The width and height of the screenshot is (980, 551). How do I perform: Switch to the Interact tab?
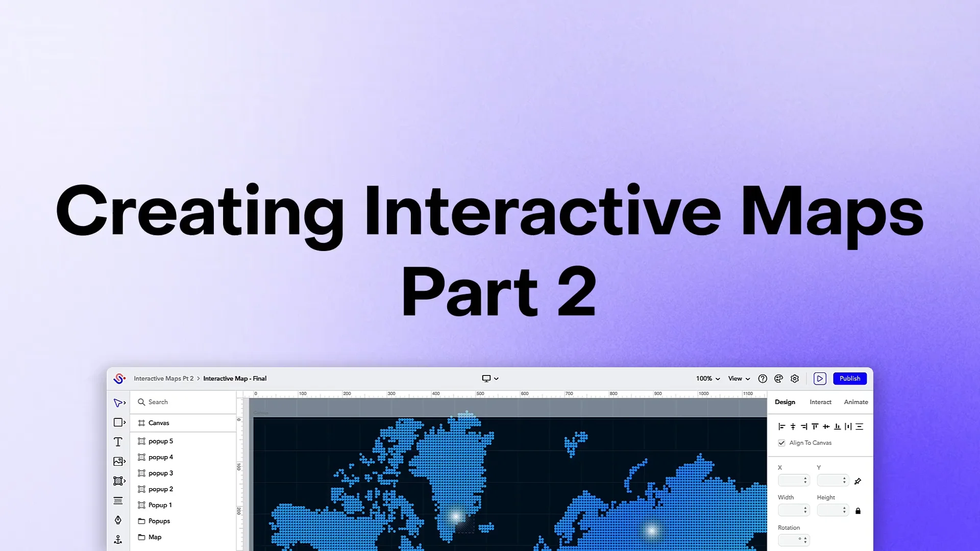pyautogui.click(x=820, y=402)
